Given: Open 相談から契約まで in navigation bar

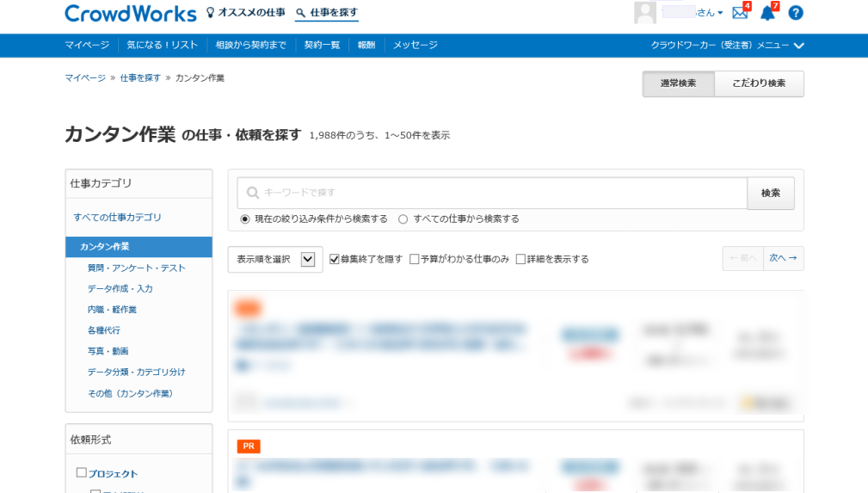Looking at the screenshot, I should 250,46.
